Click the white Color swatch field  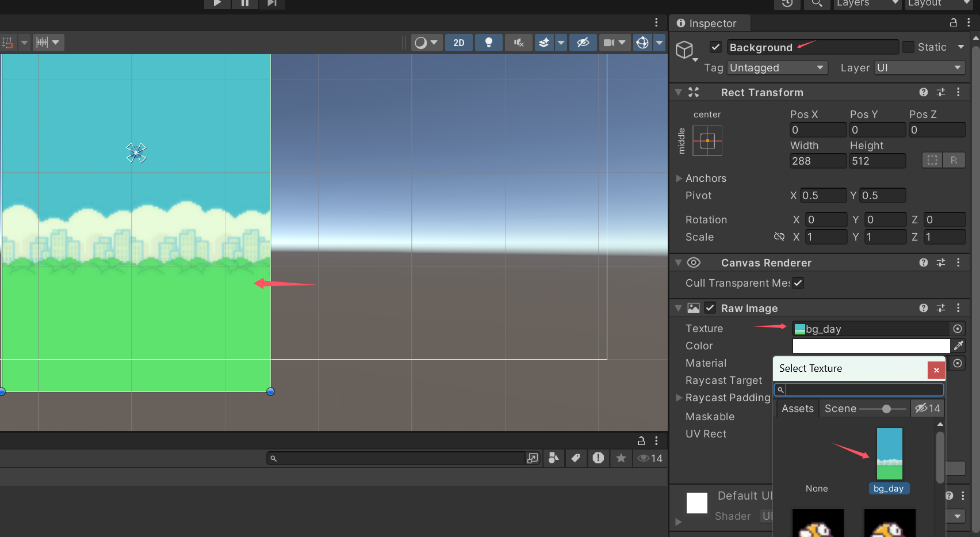pyautogui.click(x=871, y=346)
